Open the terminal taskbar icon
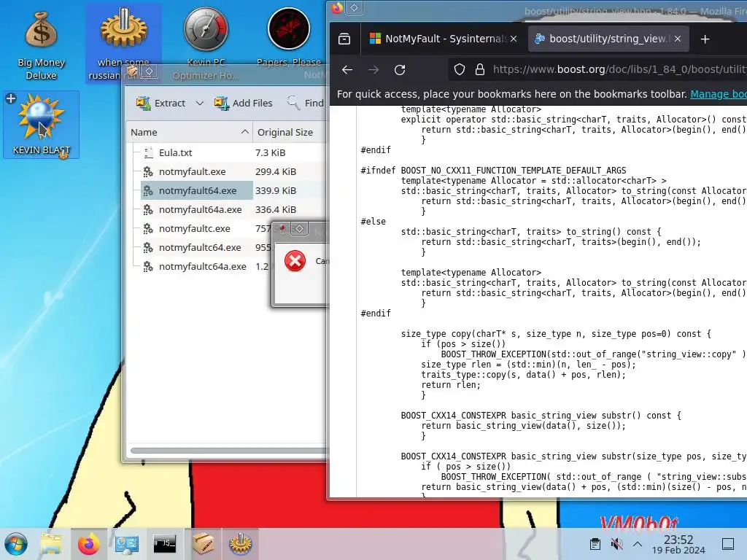Image resolution: width=747 pixels, height=560 pixels. click(x=164, y=544)
